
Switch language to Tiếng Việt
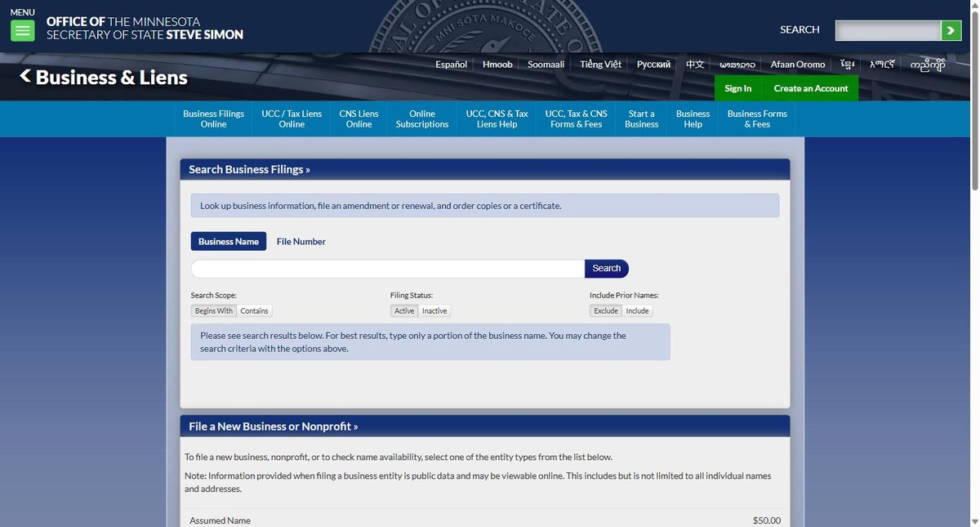click(600, 64)
